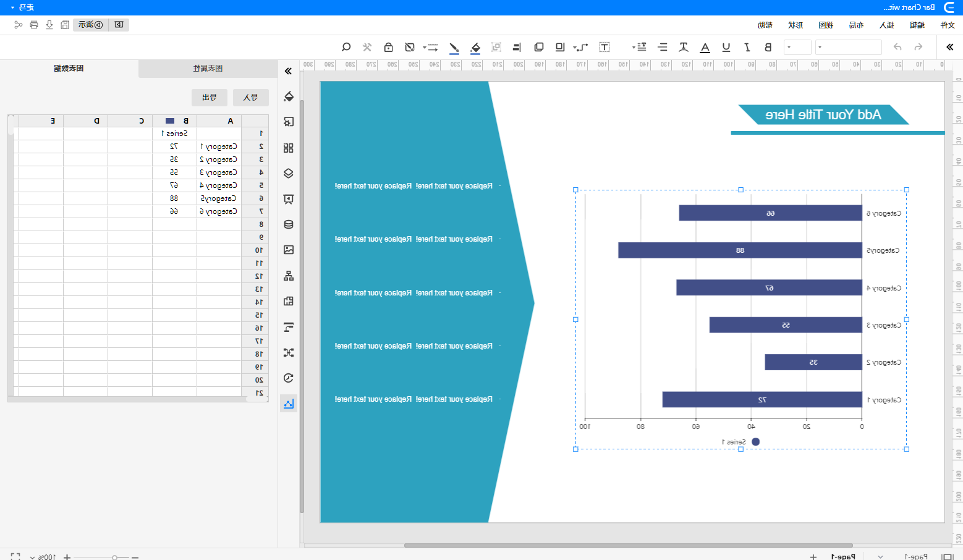Collapse the side panel with double chevron

(288, 71)
